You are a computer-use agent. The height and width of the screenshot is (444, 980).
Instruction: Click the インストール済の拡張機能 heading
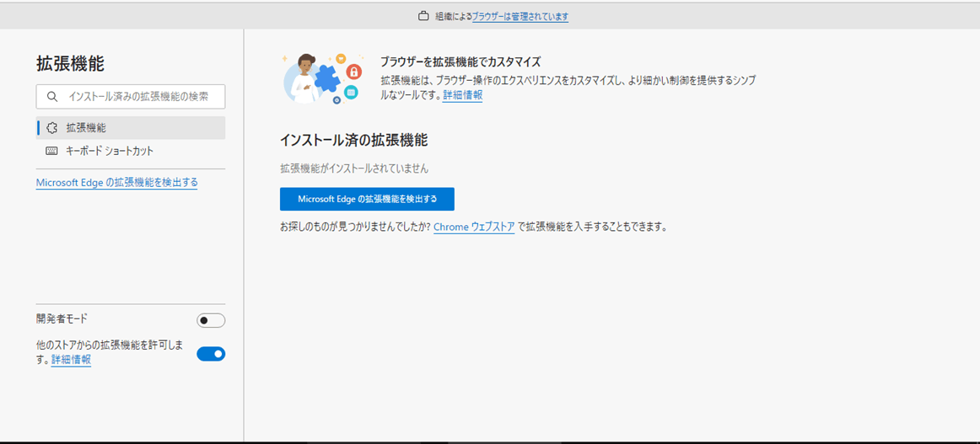[353, 141]
